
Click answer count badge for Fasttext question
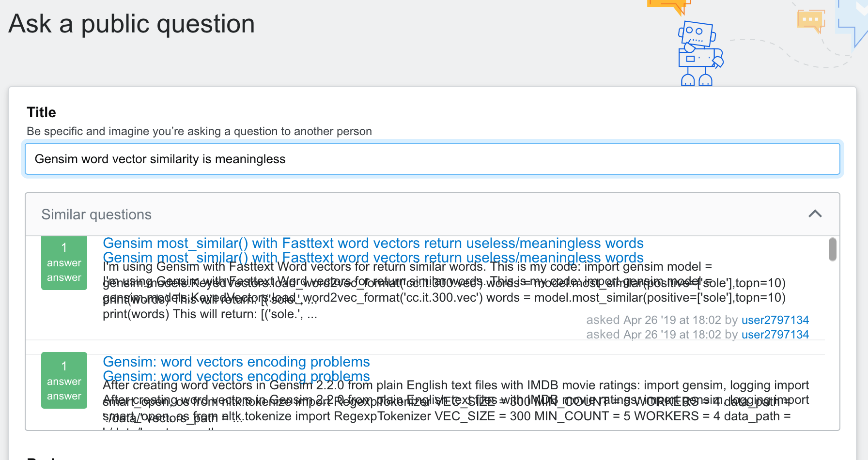pyautogui.click(x=64, y=263)
